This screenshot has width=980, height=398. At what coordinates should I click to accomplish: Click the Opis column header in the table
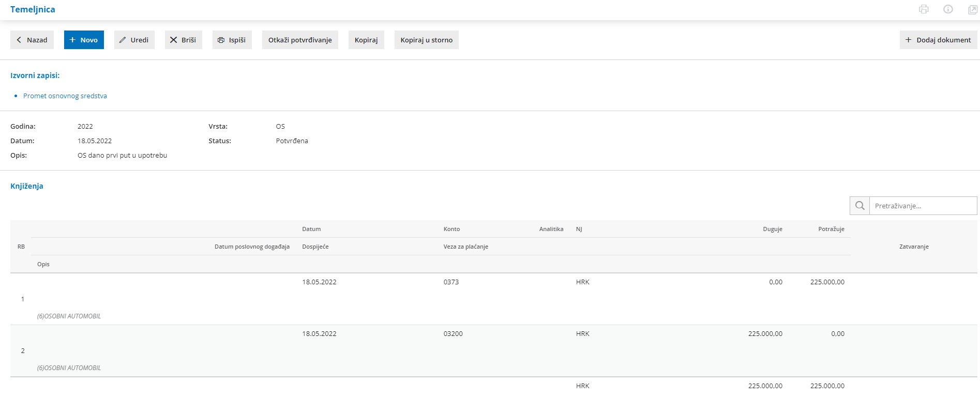43,264
